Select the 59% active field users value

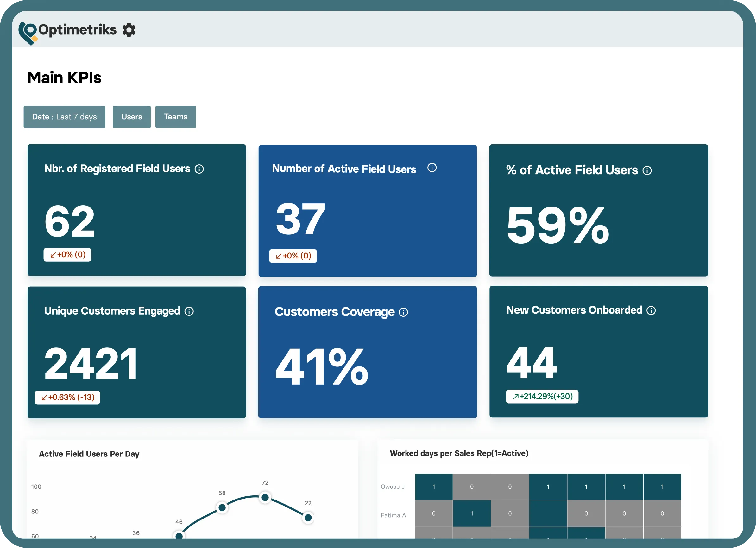coord(558,225)
